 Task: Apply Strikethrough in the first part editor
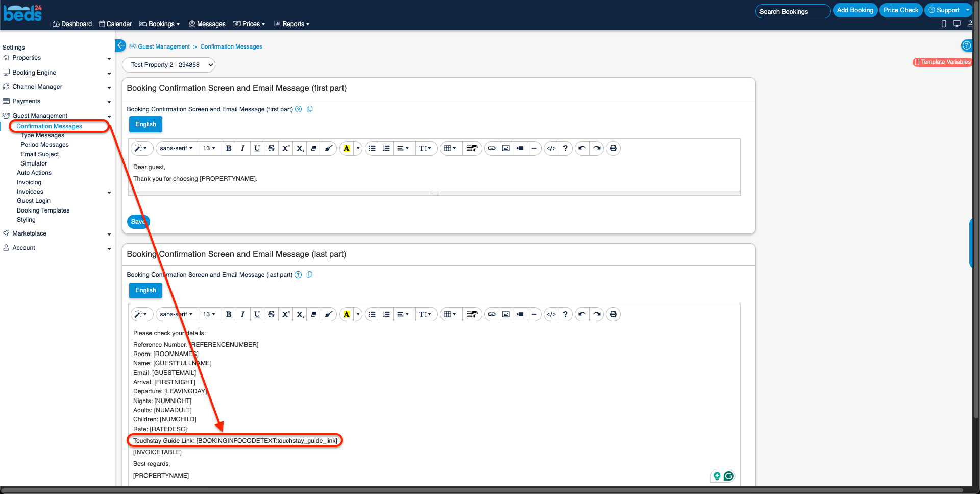272,148
